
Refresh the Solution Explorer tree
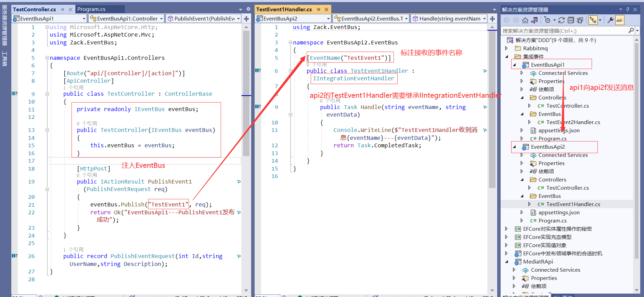tap(562, 20)
